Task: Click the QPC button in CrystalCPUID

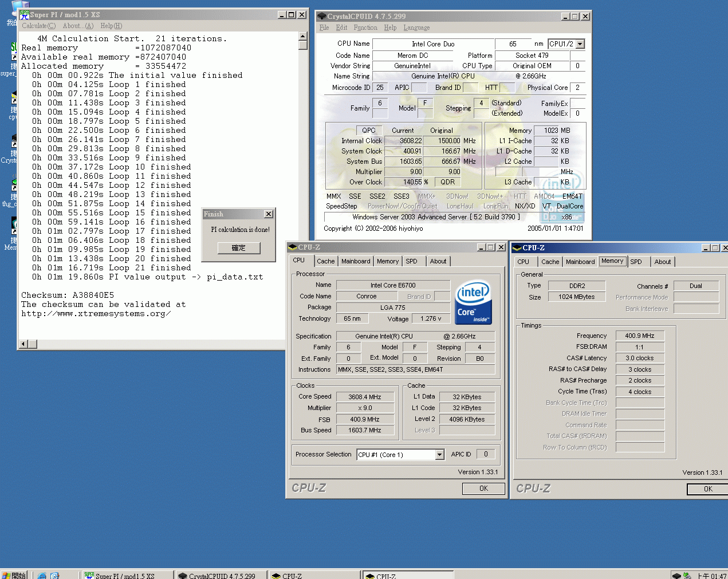Action: coord(369,131)
